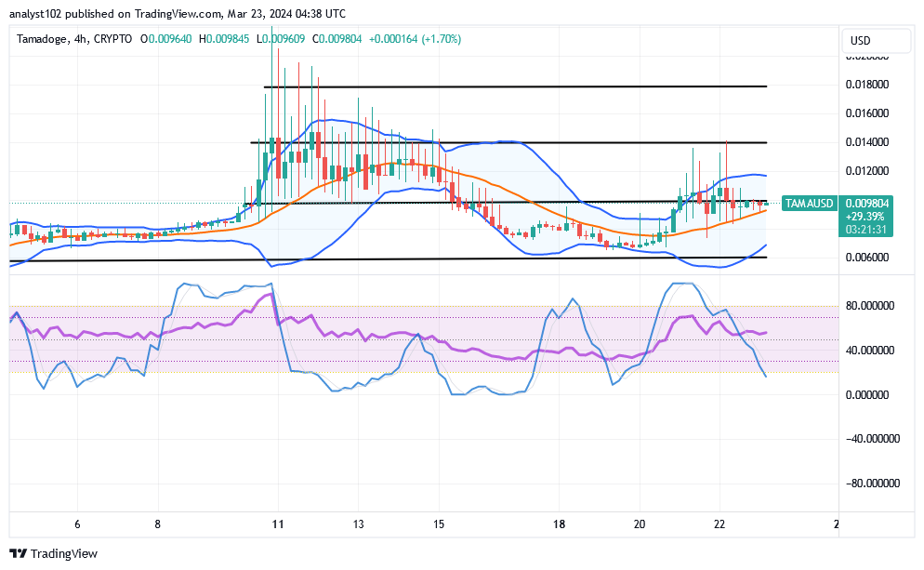Click the 0.014000 price axis label
This screenshot has width=924, height=570.
tap(867, 142)
